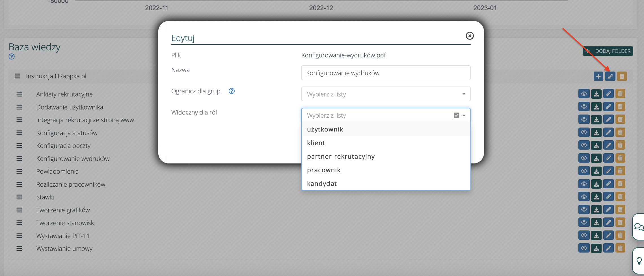Click the DODAJ FOLDER button

608,51
